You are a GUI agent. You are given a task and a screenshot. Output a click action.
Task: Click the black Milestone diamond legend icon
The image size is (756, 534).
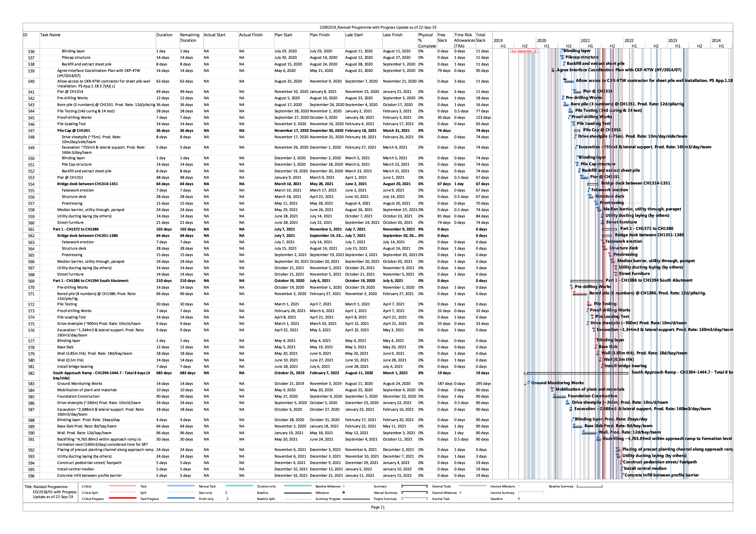[344, 493]
